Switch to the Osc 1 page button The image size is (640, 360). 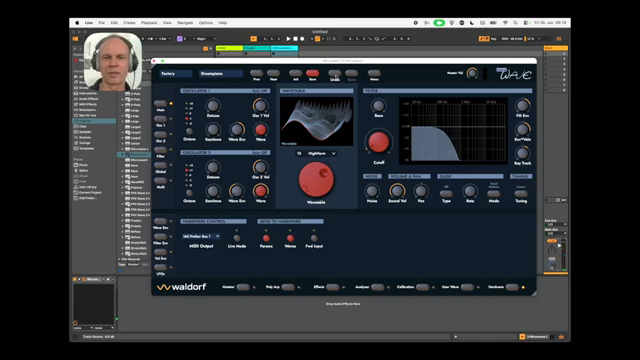[160, 119]
